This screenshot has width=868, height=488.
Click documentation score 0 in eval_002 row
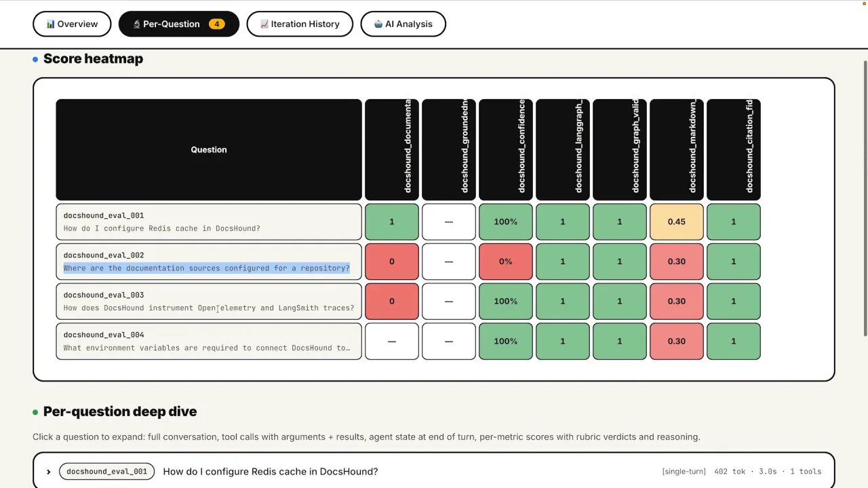click(x=392, y=262)
